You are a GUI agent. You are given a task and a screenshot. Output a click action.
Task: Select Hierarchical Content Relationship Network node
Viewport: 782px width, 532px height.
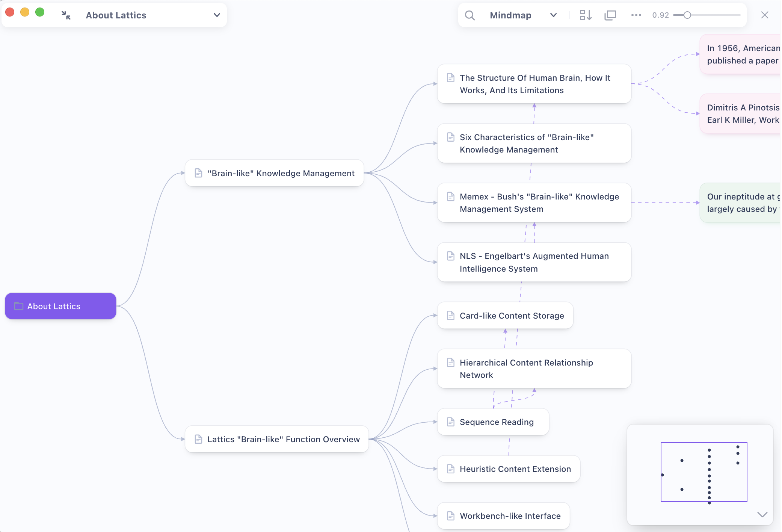click(534, 369)
